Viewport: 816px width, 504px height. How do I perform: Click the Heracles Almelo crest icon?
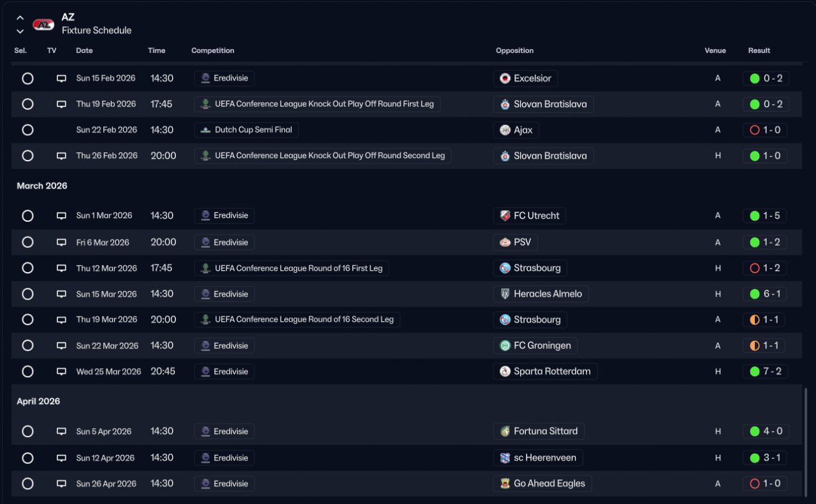[505, 294]
